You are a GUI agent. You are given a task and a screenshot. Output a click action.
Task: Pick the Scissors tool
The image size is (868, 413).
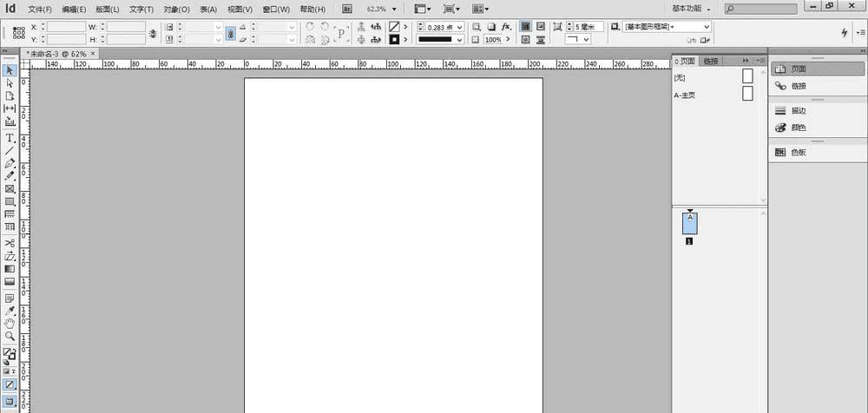[10, 243]
